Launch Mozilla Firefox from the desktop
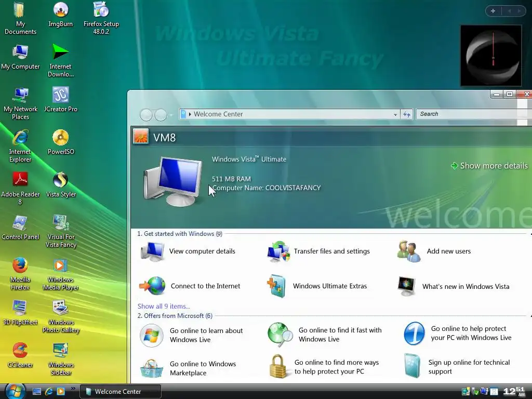This screenshot has width=532, height=399. pos(20,274)
